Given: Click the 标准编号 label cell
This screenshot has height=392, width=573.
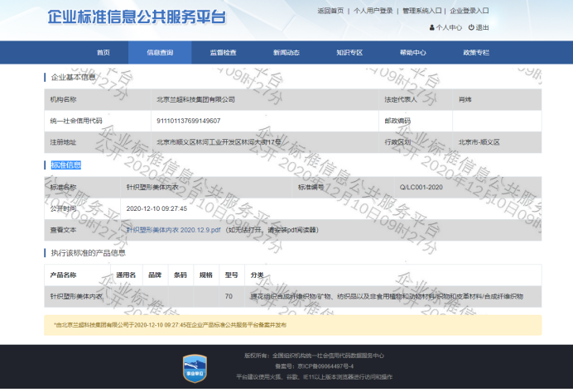Looking at the screenshot, I should (x=344, y=187).
